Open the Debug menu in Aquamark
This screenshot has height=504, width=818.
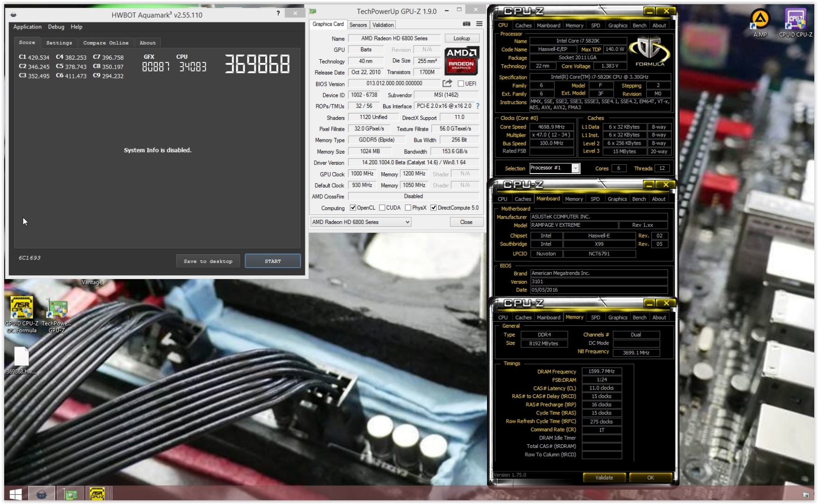tap(56, 27)
